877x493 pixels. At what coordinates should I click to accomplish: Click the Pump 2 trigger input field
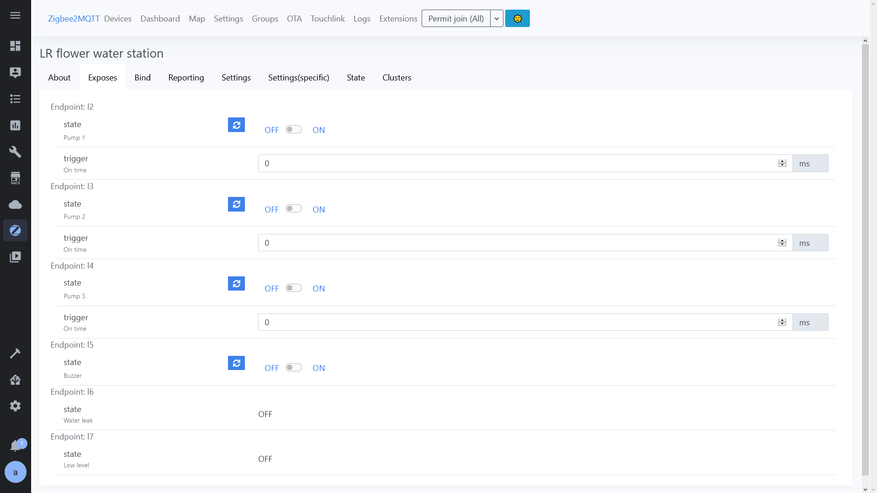517,243
